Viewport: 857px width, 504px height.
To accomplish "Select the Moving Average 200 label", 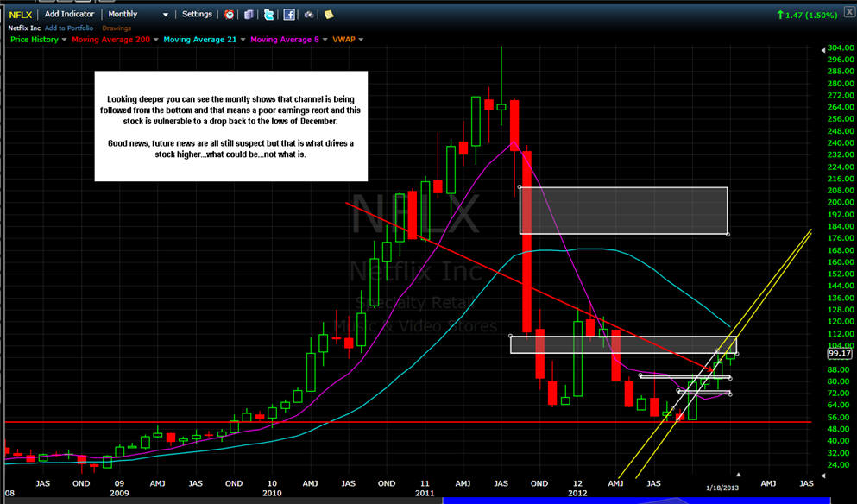I will pos(111,40).
